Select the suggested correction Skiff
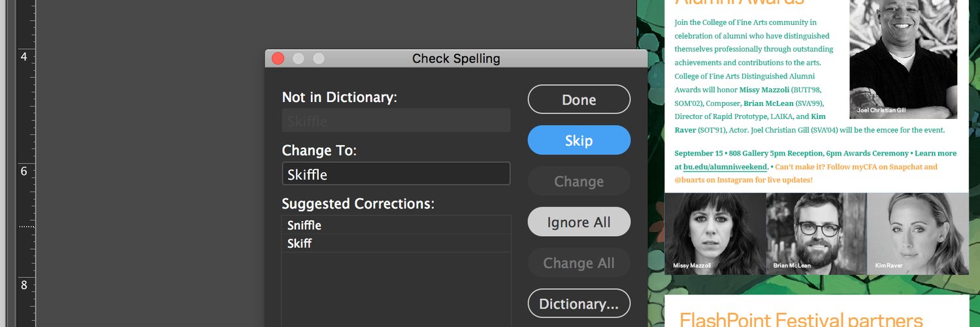Screen dimensions: 980x327 (x=396, y=243)
